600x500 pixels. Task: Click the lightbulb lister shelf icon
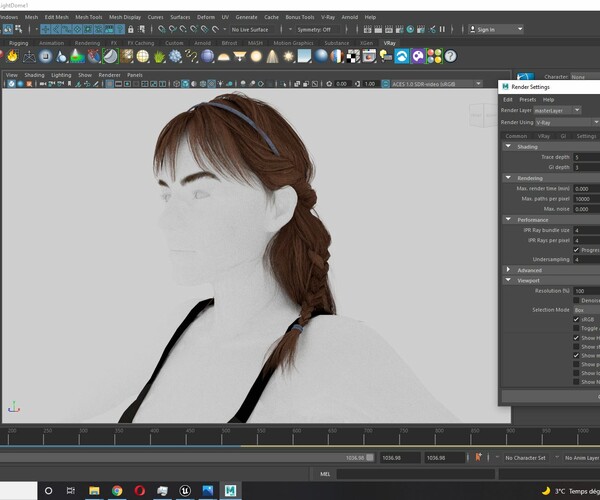[385, 57]
